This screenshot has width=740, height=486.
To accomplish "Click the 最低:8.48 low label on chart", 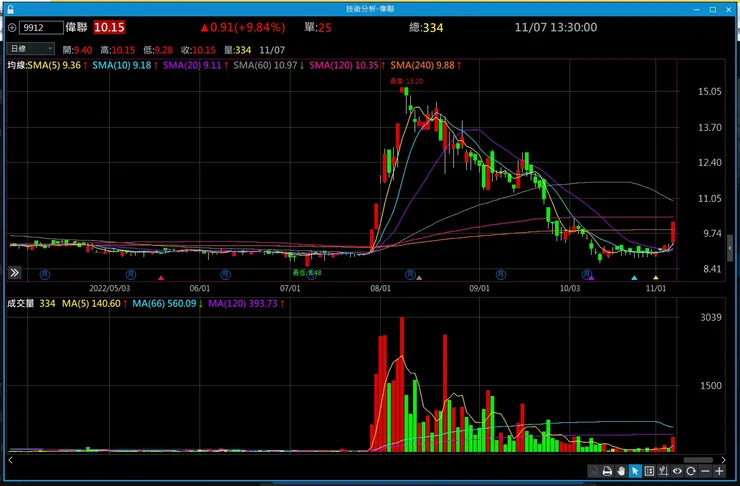I will coord(307,272).
